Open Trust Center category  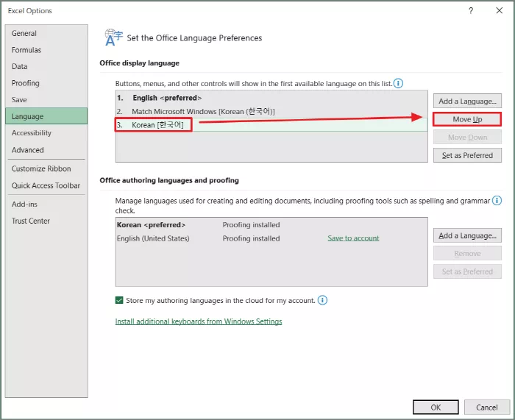[46, 221]
